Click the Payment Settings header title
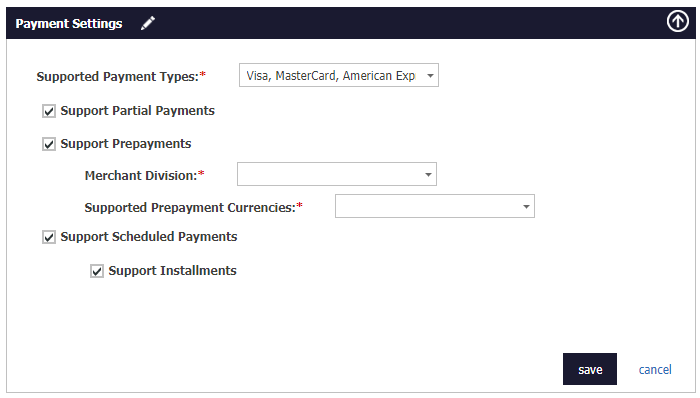This screenshot has width=700, height=398. point(69,24)
